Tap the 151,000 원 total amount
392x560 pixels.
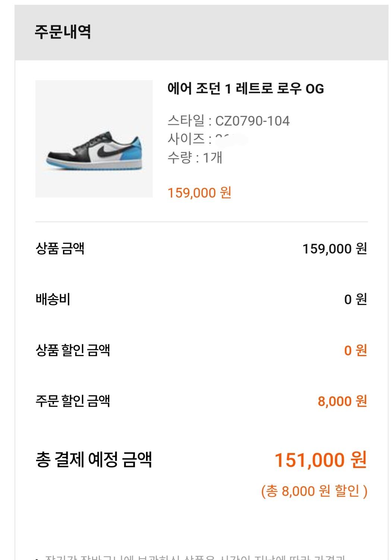tap(321, 460)
